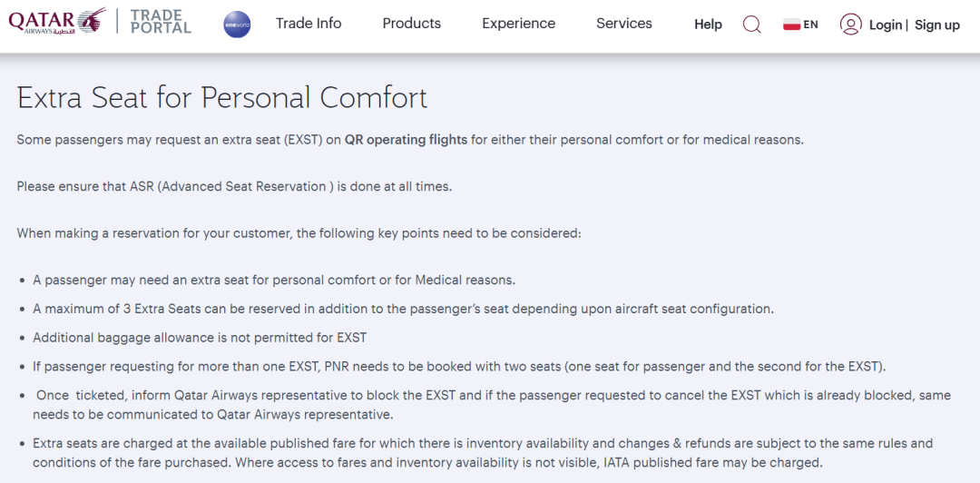
Task: Click the bold QR operating flights text
Action: coord(406,140)
